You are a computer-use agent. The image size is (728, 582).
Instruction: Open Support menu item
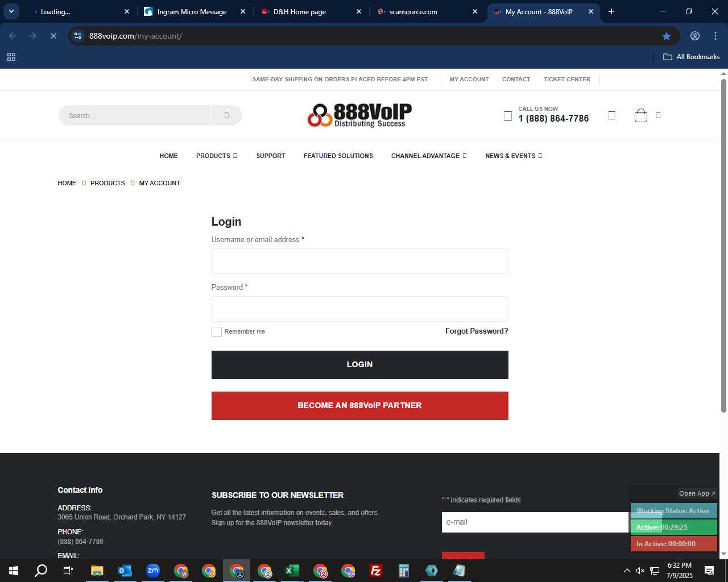271,156
